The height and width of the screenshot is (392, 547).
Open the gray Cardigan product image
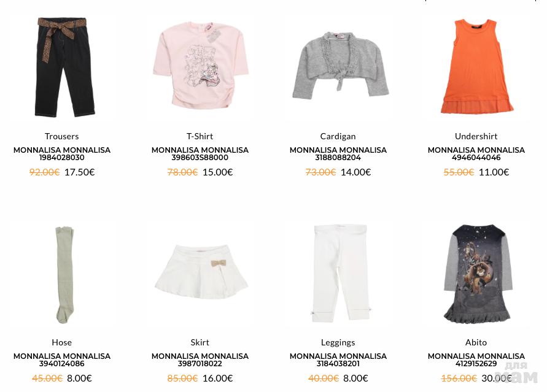click(x=338, y=67)
